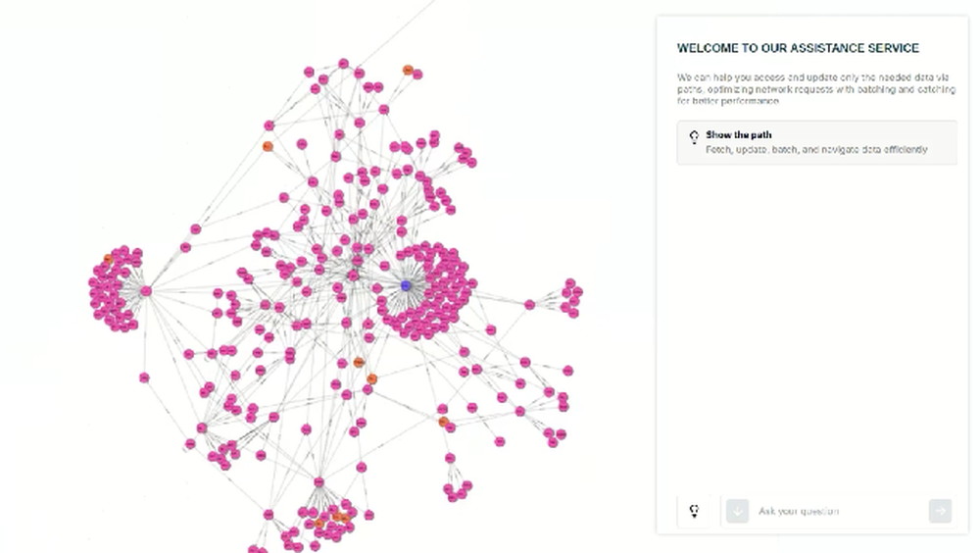
Task: Click the lowest orange node in the right-hand branches
Action: click(x=443, y=422)
